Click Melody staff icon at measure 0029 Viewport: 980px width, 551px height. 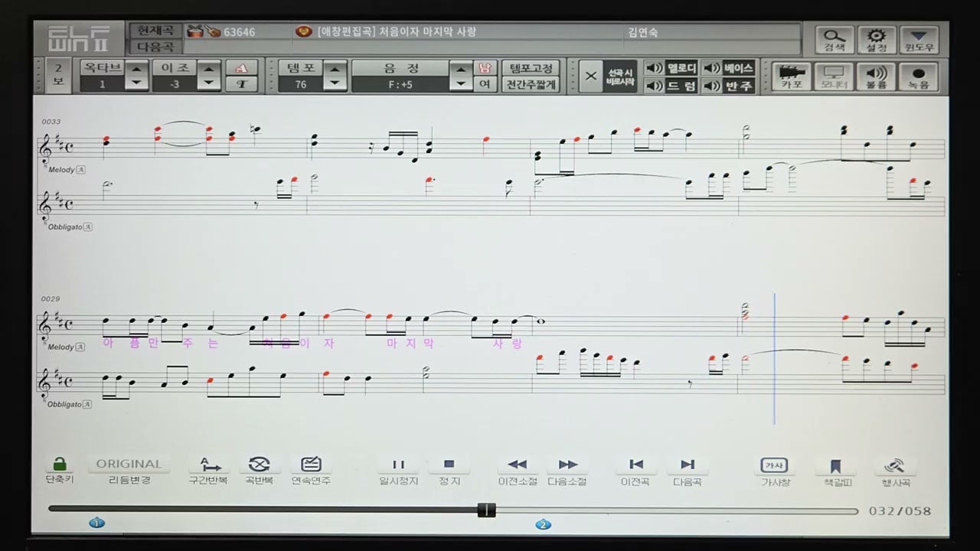point(81,347)
